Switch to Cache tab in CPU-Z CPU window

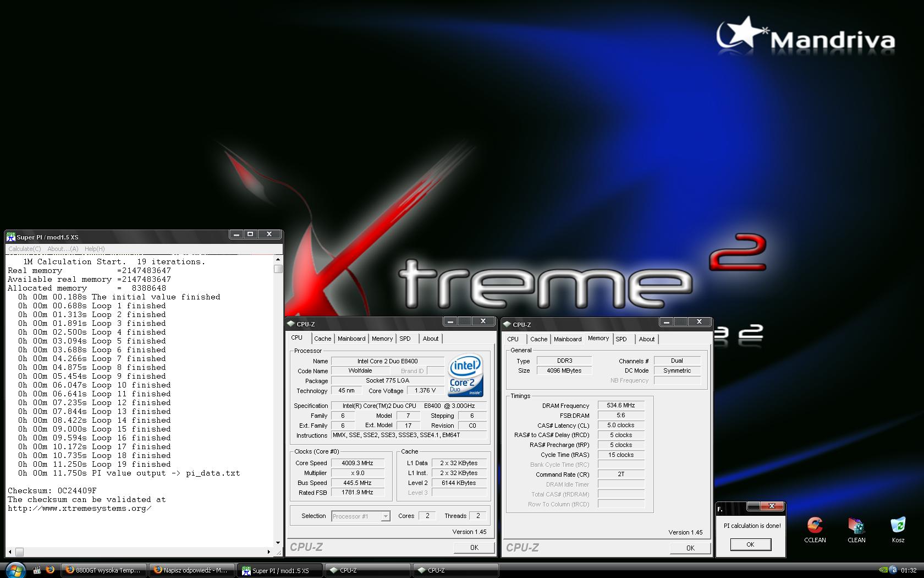click(323, 339)
